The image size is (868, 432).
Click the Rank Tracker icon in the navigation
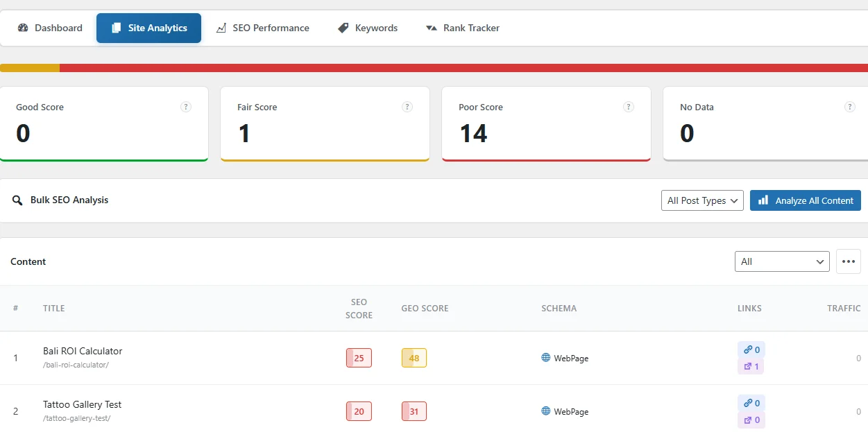pyautogui.click(x=432, y=27)
